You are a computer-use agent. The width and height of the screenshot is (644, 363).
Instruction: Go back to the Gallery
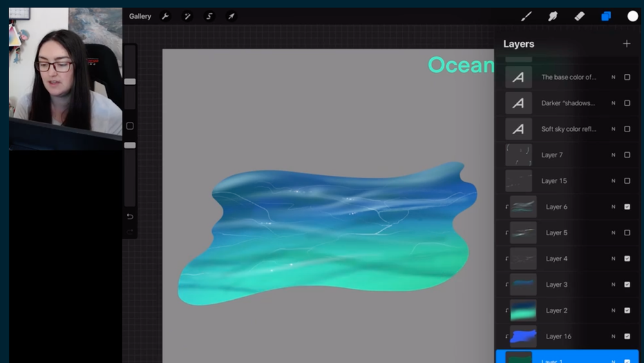coord(140,16)
